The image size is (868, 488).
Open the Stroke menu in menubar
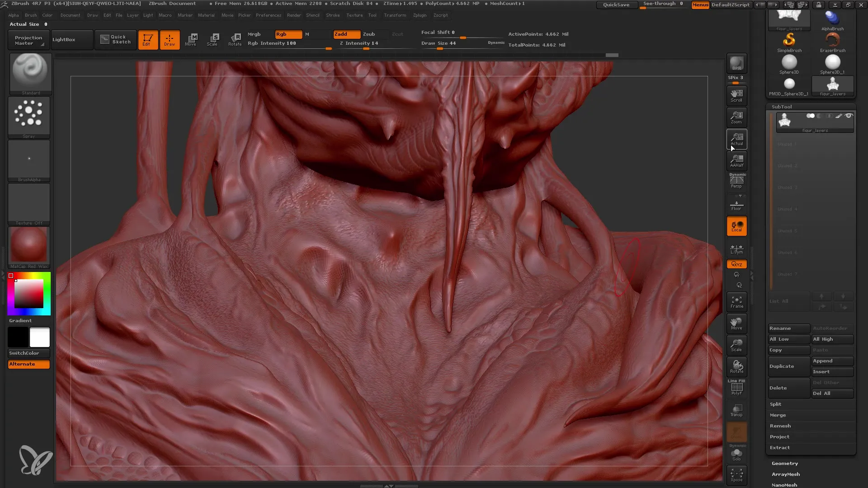[x=331, y=15]
